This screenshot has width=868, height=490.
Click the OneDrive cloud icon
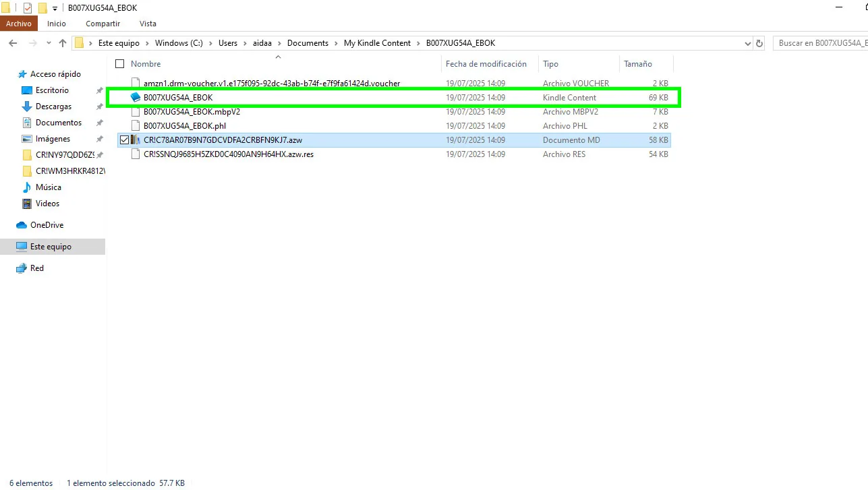pyautogui.click(x=22, y=225)
